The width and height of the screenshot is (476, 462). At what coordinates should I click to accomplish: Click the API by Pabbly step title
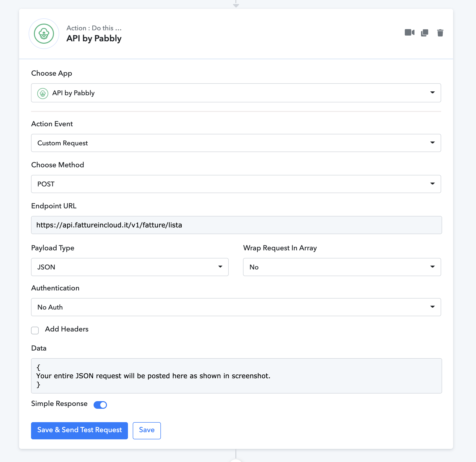[x=94, y=38]
